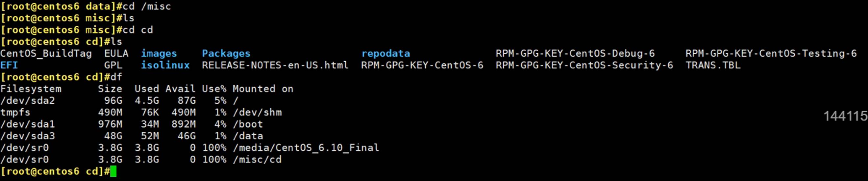Click the "cd /misc" command text
This screenshot has height=181, width=868.
[147, 6]
